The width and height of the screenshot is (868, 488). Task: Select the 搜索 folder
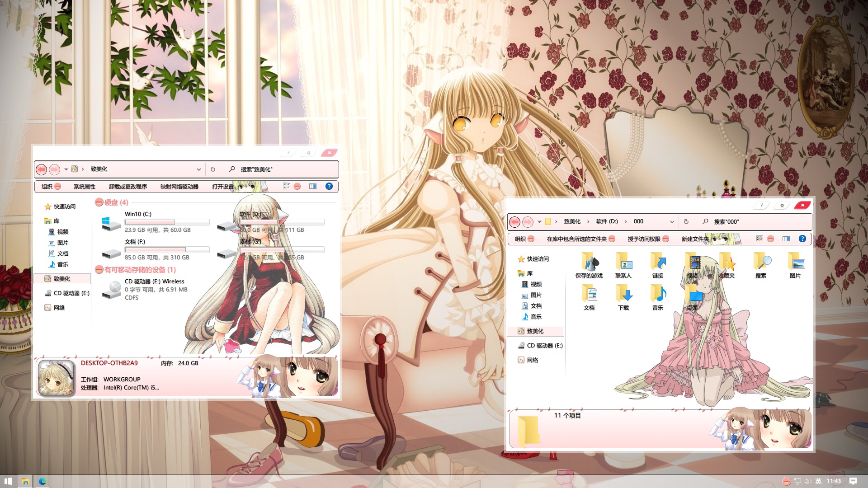coord(761,265)
